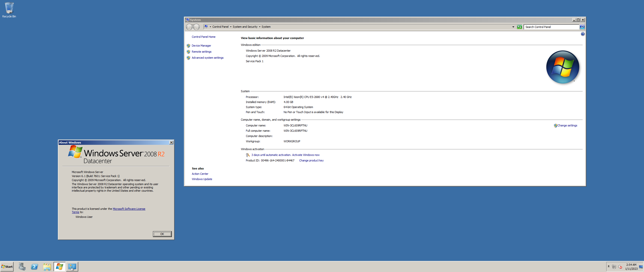This screenshot has width=644, height=272.
Task: Maximize the System window
Action: pyautogui.click(x=578, y=20)
